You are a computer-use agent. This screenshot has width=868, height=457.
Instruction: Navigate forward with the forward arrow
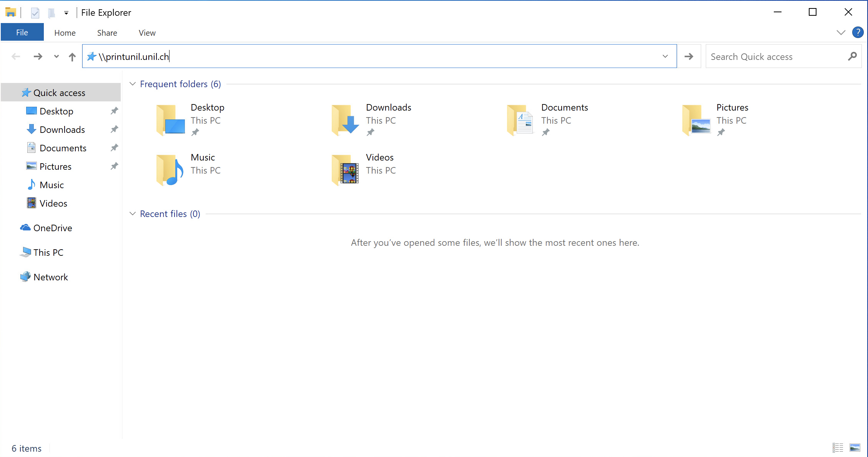point(38,57)
